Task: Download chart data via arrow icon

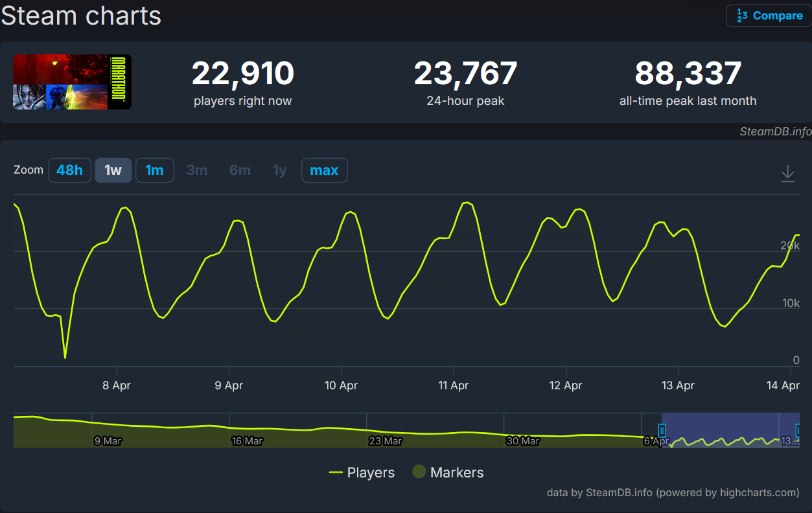Action: click(x=787, y=174)
